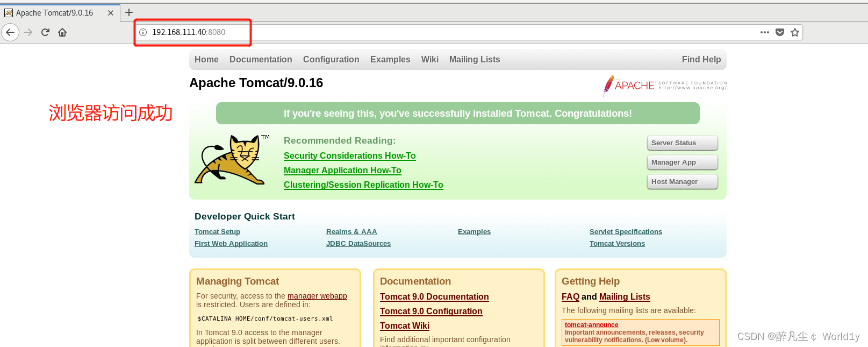
Task: Open the JDBC DataSources link
Action: tap(358, 244)
